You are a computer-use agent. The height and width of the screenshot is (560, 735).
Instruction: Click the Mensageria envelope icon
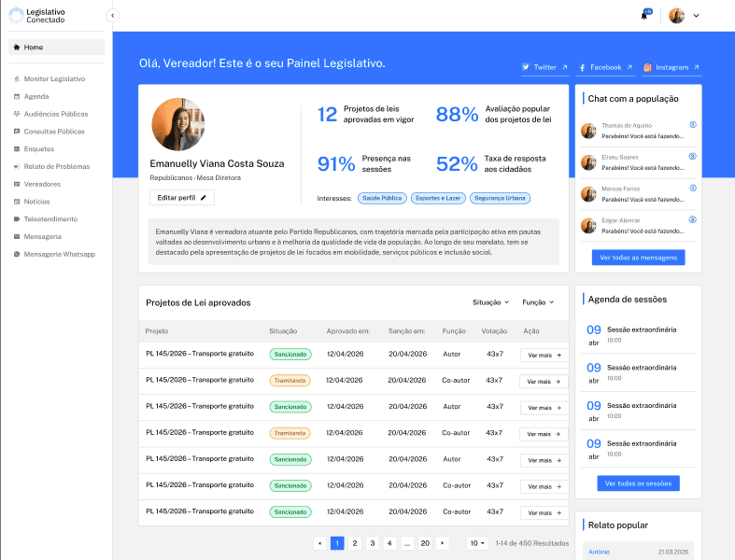[x=17, y=237]
